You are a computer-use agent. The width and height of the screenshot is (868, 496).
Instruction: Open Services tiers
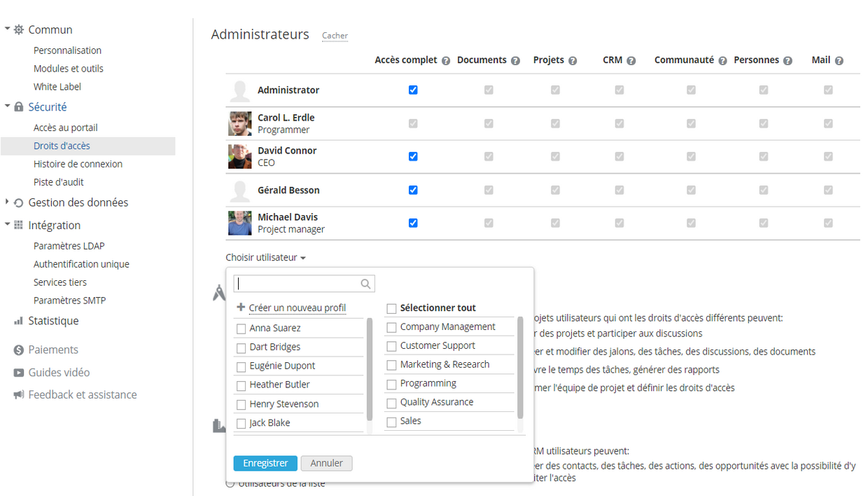click(x=60, y=282)
